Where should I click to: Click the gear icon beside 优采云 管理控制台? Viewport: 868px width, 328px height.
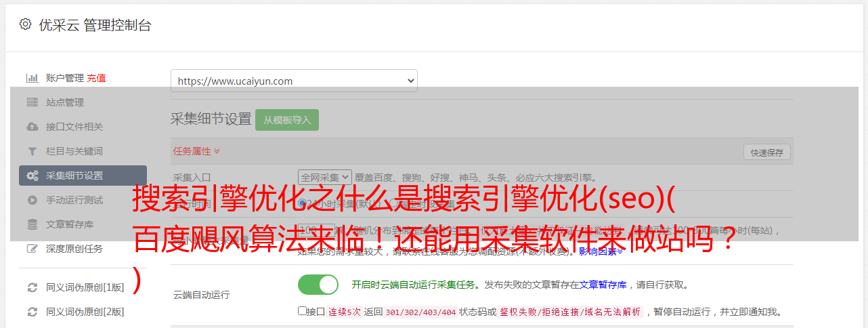(x=25, y=24)
